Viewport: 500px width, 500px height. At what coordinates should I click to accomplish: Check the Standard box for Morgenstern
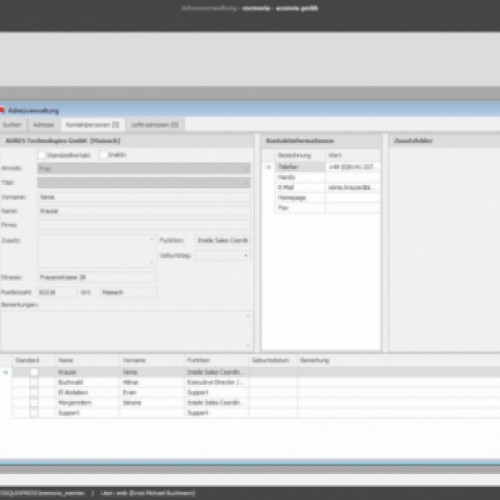pos(34,403)
